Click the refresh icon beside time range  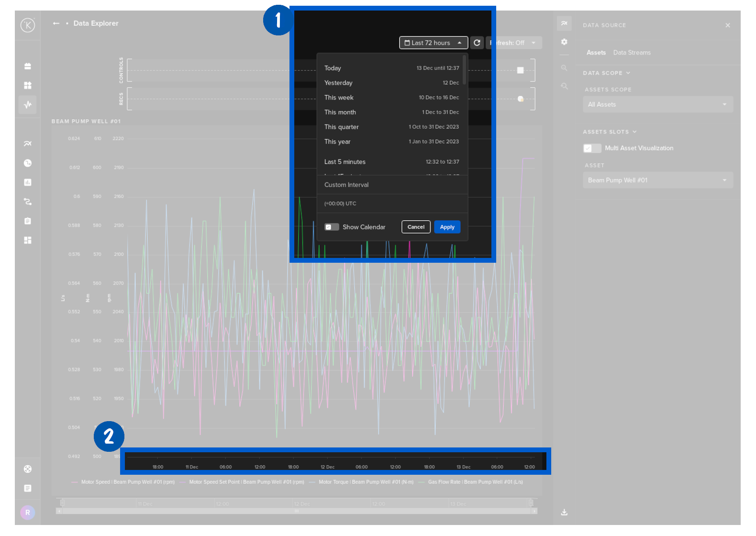click(x=477, y=43)
